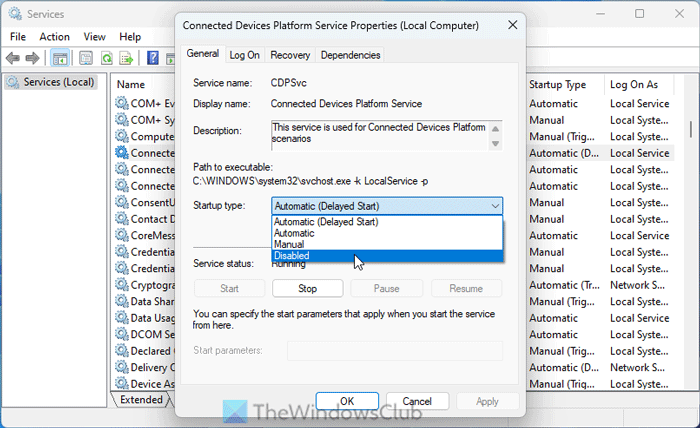Toggle Show/Hide Console Tree toolbar icon
The height and width of the screenshot is (428, 700).
(x=59, y=58)
